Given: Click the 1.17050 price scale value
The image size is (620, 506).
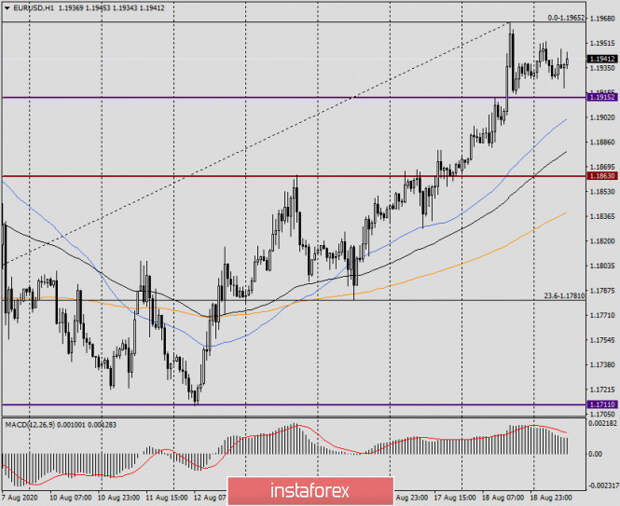Looking at the screenshot, I should click(x=603, y=414).
